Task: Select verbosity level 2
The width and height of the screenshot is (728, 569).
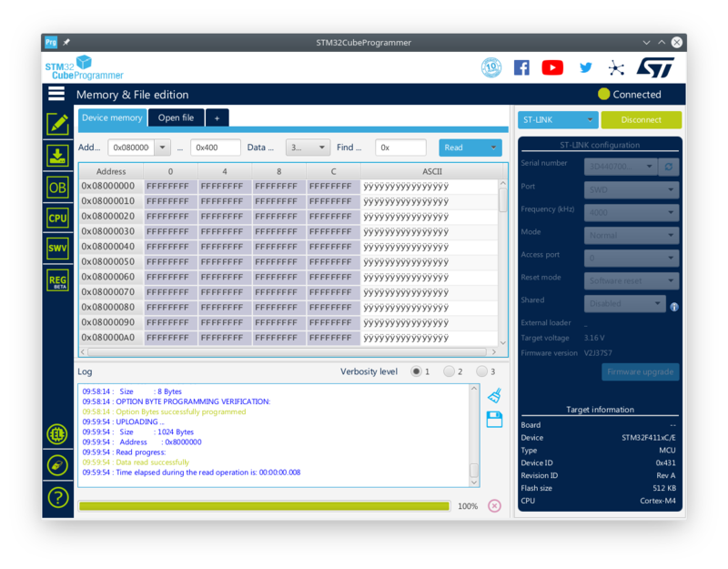Action: 449,371
